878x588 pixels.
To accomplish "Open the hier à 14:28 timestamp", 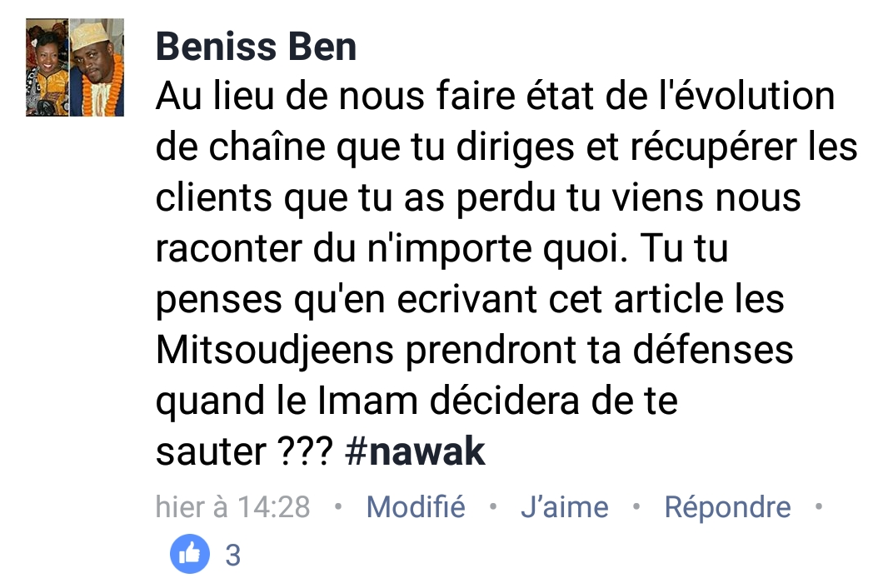I will pyautogui.click(x=232, y=507).
